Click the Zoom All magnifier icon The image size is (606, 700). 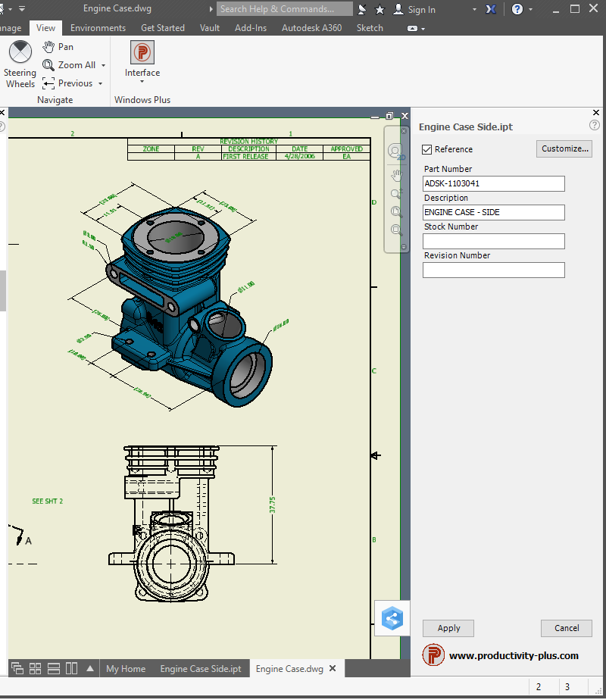point(49,65)
